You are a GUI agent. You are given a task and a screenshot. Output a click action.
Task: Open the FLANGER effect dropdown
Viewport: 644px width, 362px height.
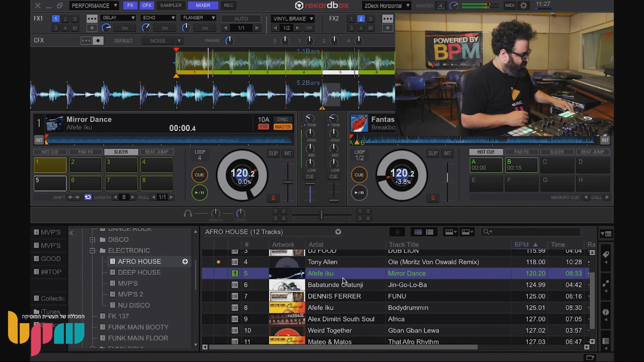[198, 18]
